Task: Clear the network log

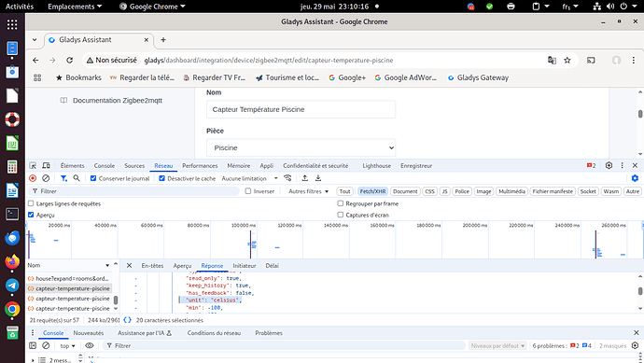Action: (46, 178)
